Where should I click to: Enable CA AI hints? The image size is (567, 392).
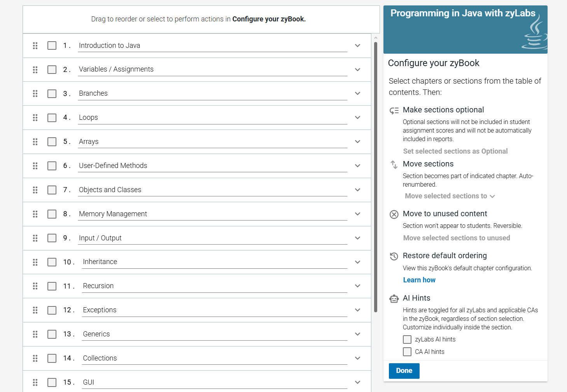[407, 352]
